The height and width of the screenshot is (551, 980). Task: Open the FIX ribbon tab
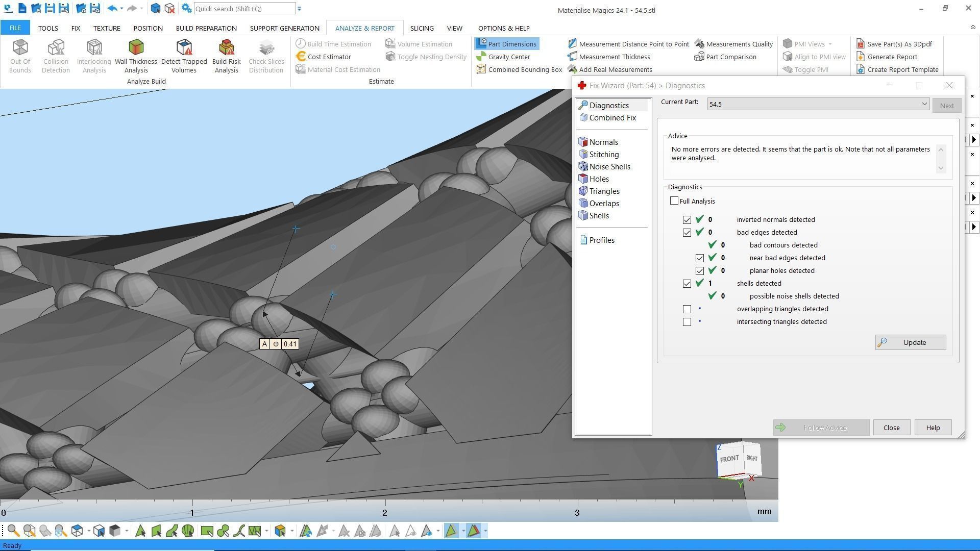pos(76,28)
